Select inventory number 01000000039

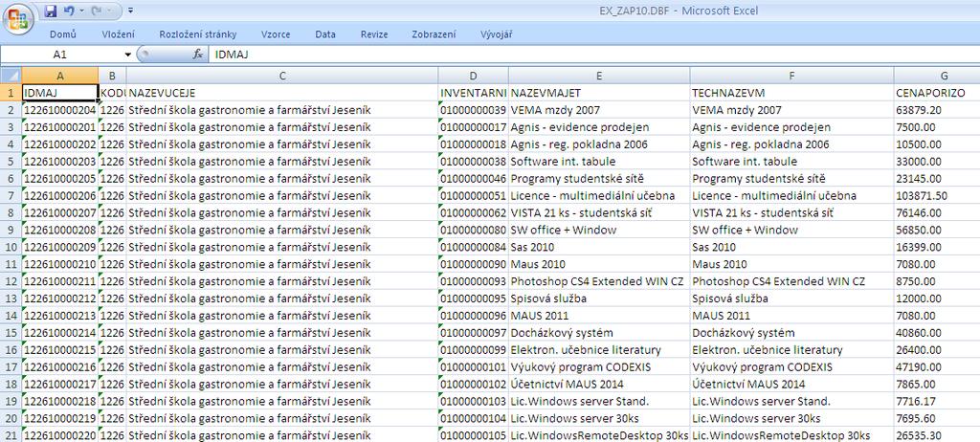(x=473, y=110)
